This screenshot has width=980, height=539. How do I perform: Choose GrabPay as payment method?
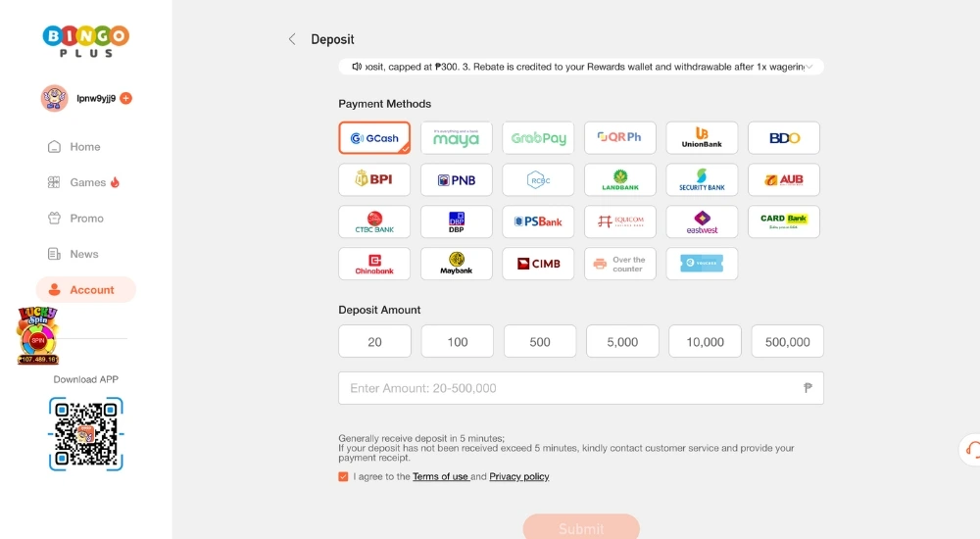(x=538, y=137)
